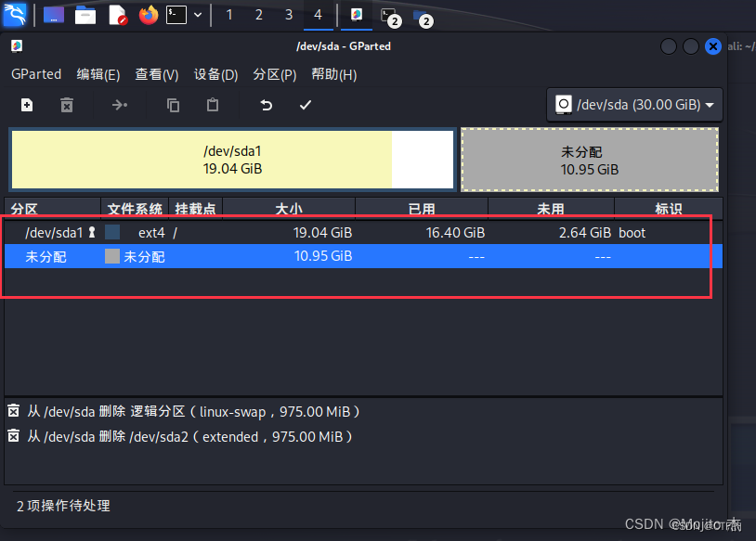Open the 分区(P) menu
The image size is (756, 541).
[x=275, y=74]
